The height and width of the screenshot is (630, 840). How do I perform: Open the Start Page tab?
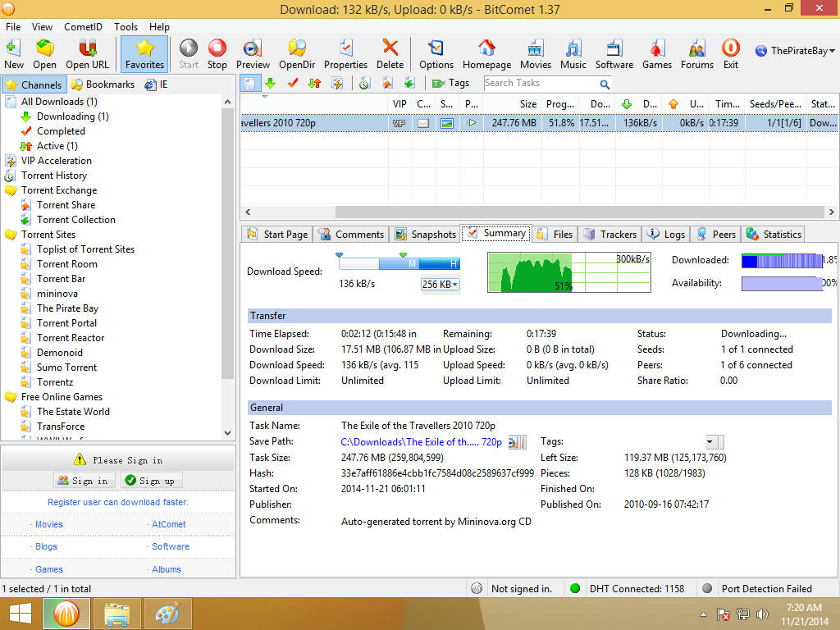277,235
